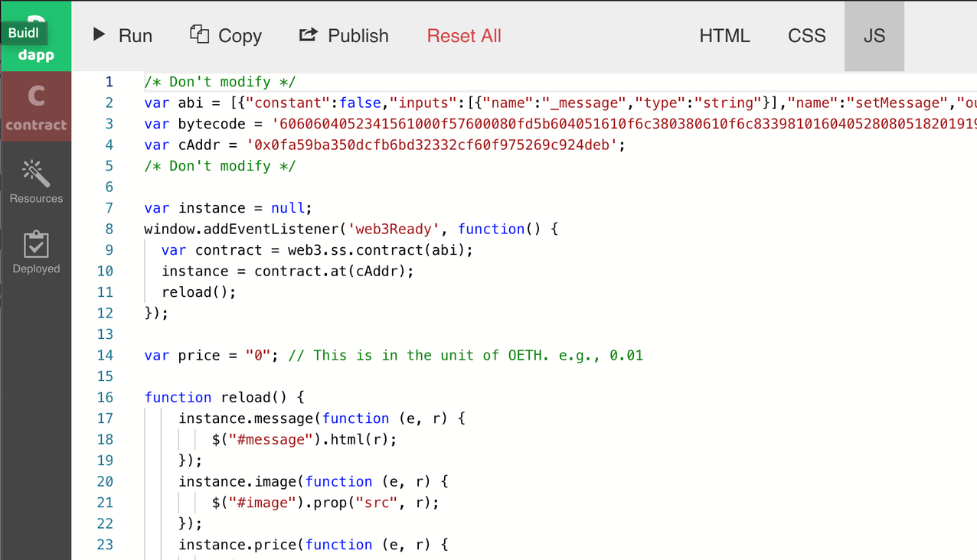The image size is (977, 560).
Task: Click the Publish share arrow icon
Action: pos(308,34)
